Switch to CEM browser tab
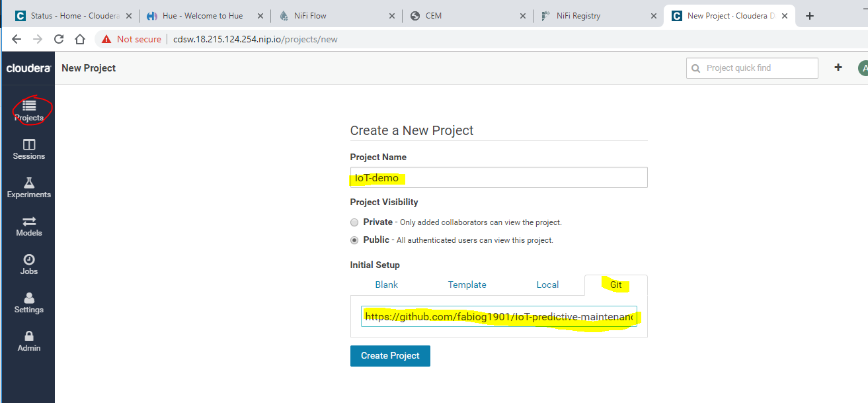Image resolution: width=868 pixels, height=403 pixels. 466,16
